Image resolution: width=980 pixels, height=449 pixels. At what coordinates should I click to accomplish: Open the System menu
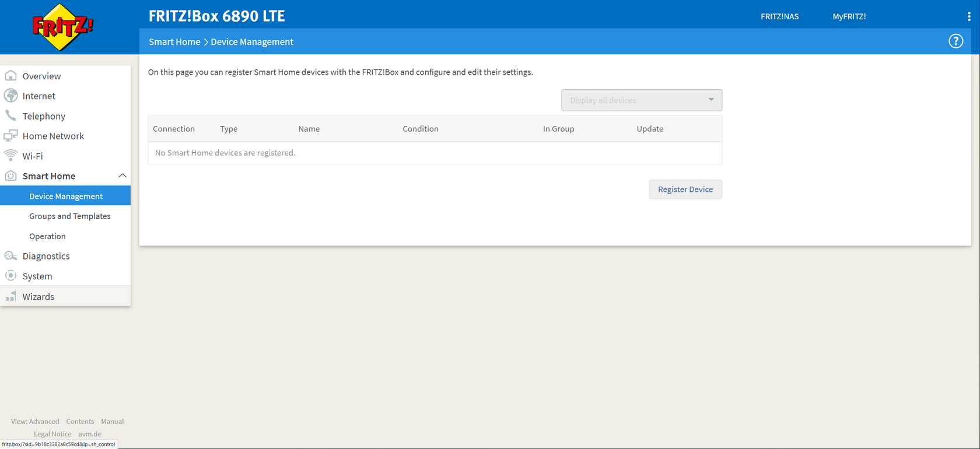point(37,276)
